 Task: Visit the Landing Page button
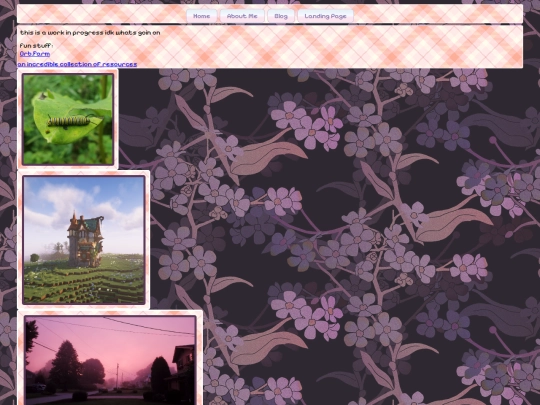(325, 16)
